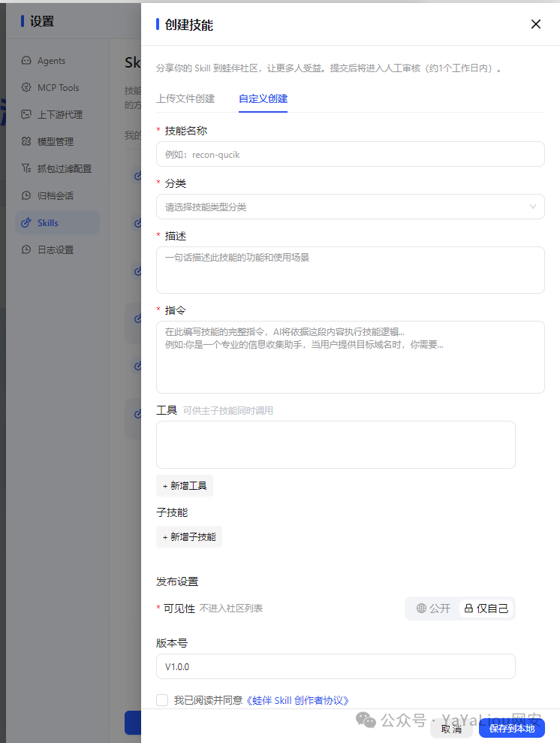Open 归档会话 in the sidebar
The height and width of the screenshot is (743, 560).
[57, 195]
